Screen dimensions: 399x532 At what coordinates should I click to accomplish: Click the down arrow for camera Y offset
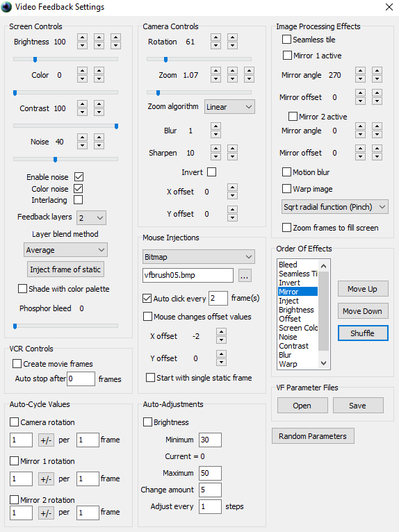coord(232,218)
